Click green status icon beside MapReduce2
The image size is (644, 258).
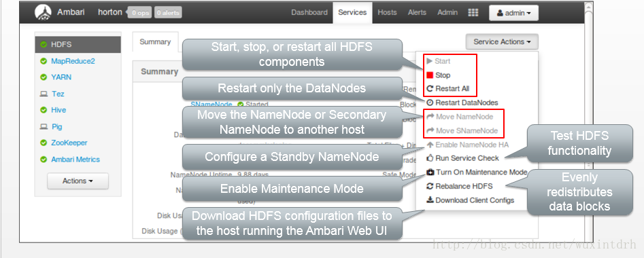point(43,61)
